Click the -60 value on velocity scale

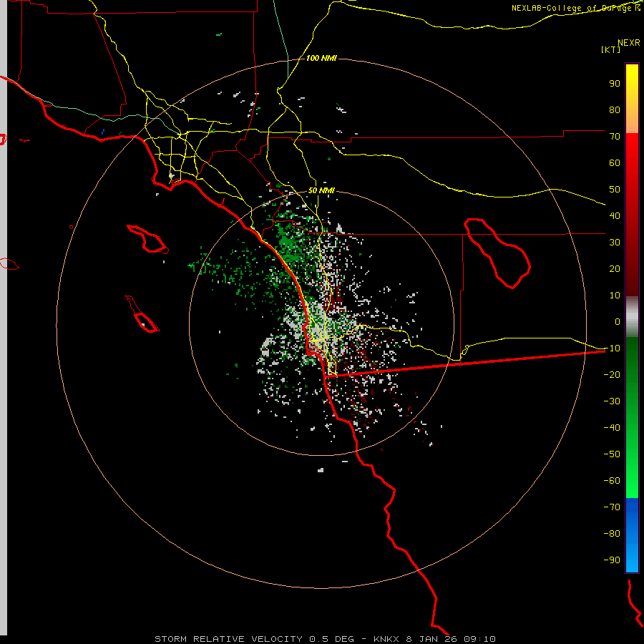click(612, 481)
